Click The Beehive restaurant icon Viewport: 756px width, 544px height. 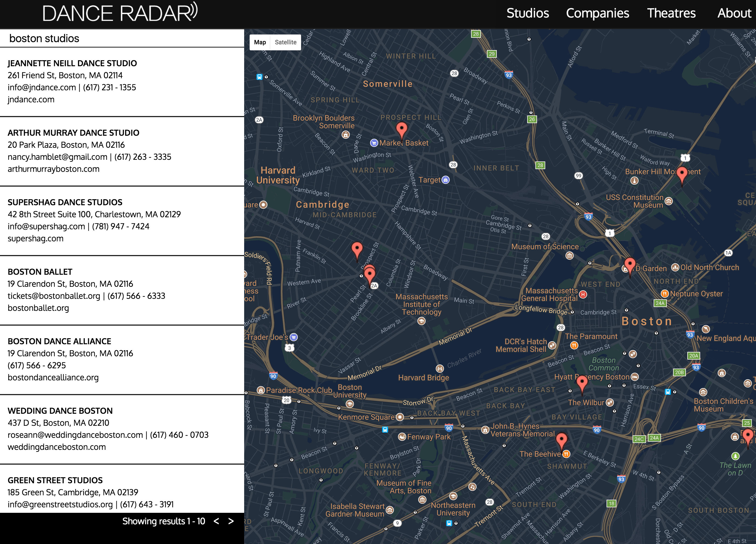(x=566, y=454)
